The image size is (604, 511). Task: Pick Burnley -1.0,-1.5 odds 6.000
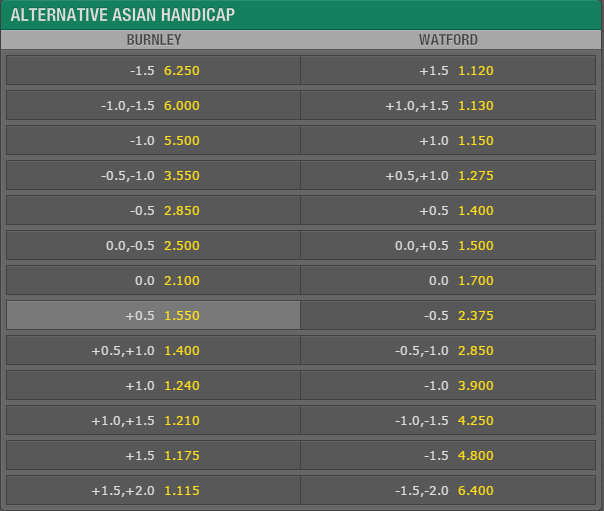(x=153, y=106)
